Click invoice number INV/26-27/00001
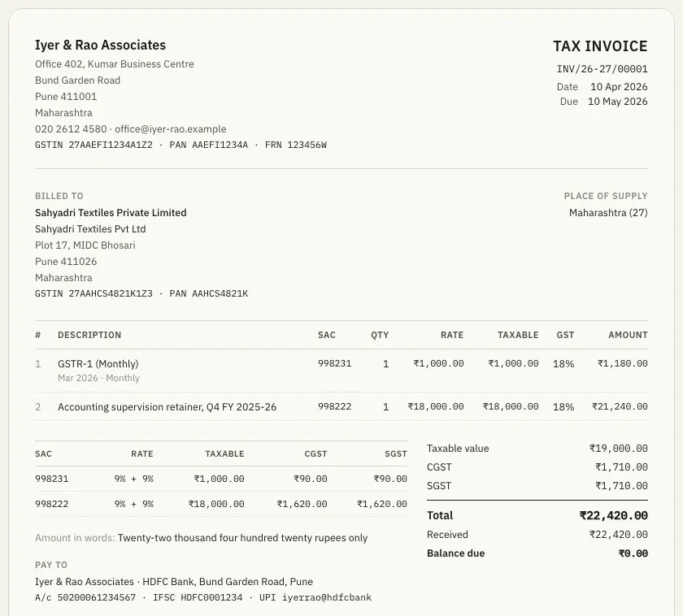The image size is (683, 616). point(602,69)
